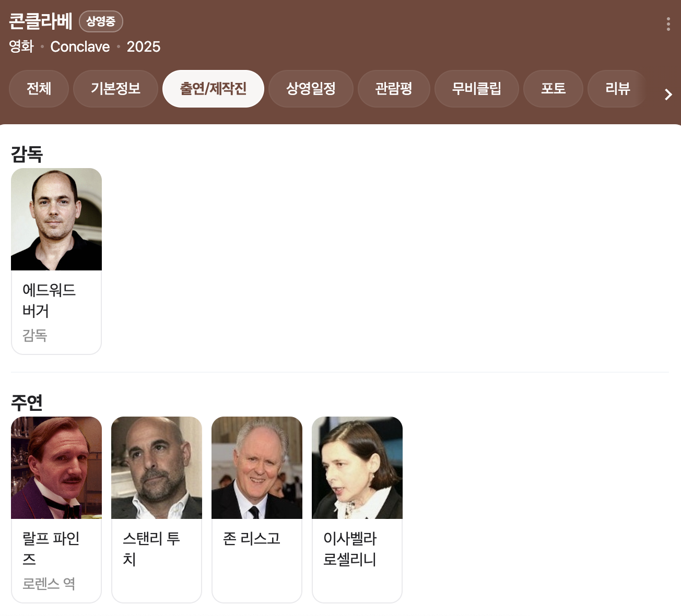Open 스탠리 투치's photo thumbnail
681x616 pixels.
(x=157, y=468)
